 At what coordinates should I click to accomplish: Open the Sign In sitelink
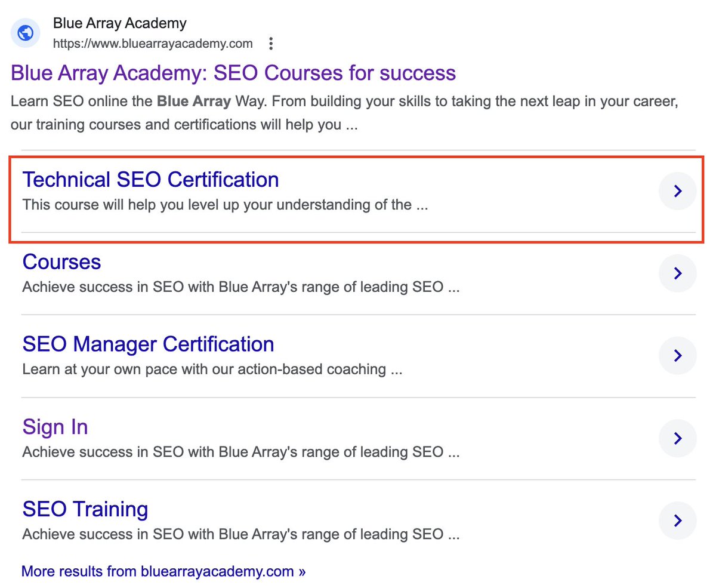click(55, 427)
